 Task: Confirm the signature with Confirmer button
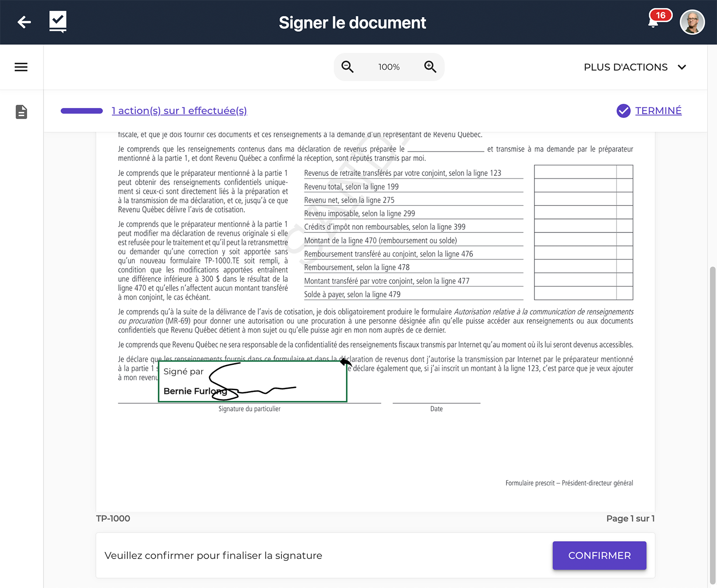coord(599,555)
